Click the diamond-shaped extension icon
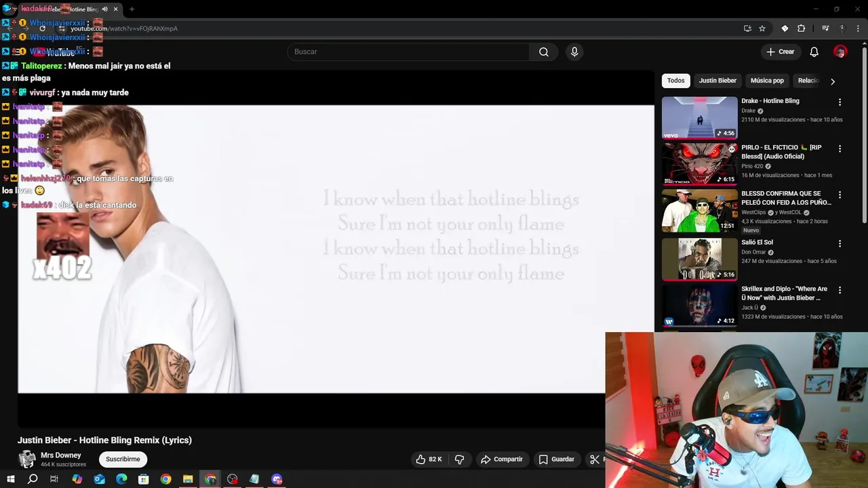This screenshot has height=488, width=868. (x=785, y=28)
